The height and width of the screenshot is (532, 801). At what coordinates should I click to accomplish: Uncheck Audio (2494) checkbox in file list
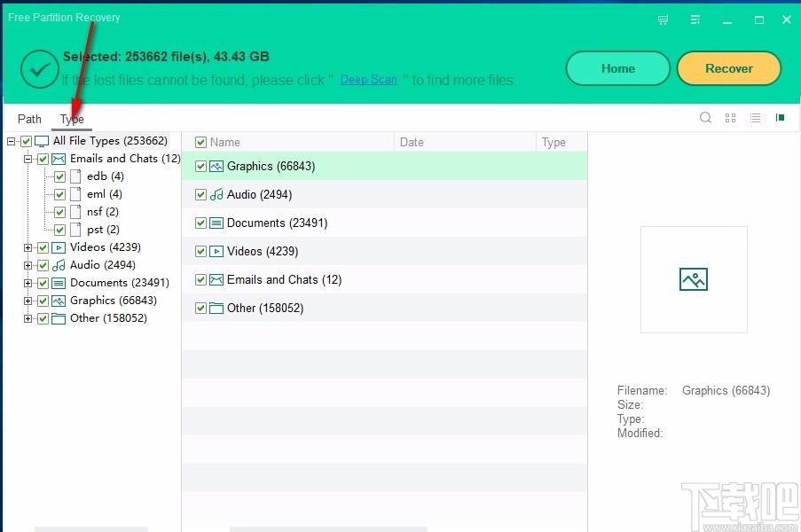pos(200,194)
